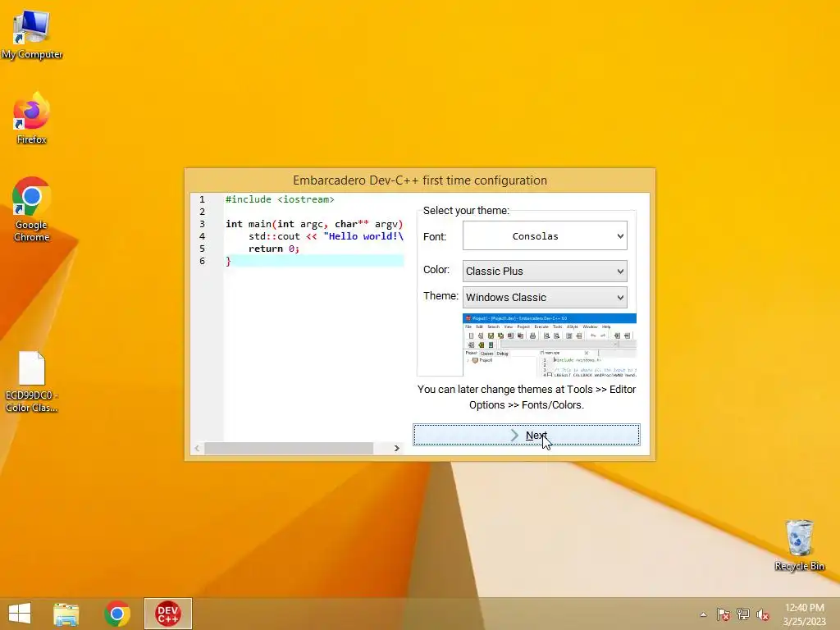Click the Windows Start button
The height and width of the screenshot is (630, 840).
(x=20, y=614)
